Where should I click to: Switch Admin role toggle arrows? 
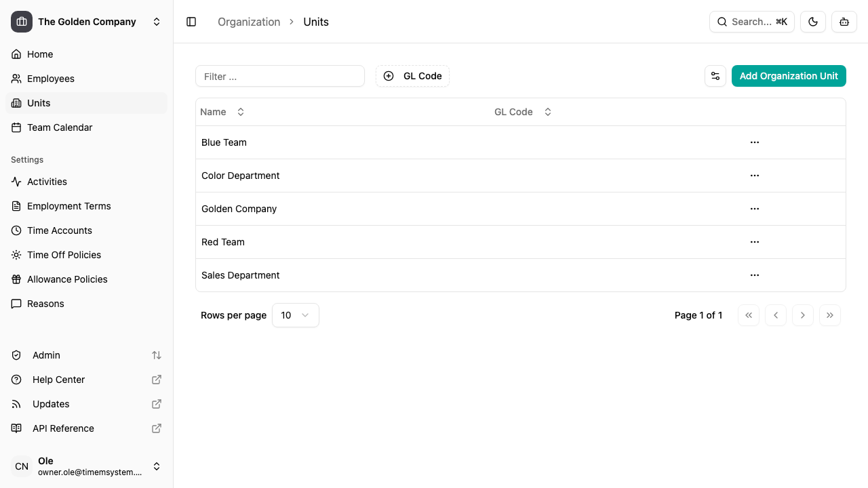coord(157,355)
